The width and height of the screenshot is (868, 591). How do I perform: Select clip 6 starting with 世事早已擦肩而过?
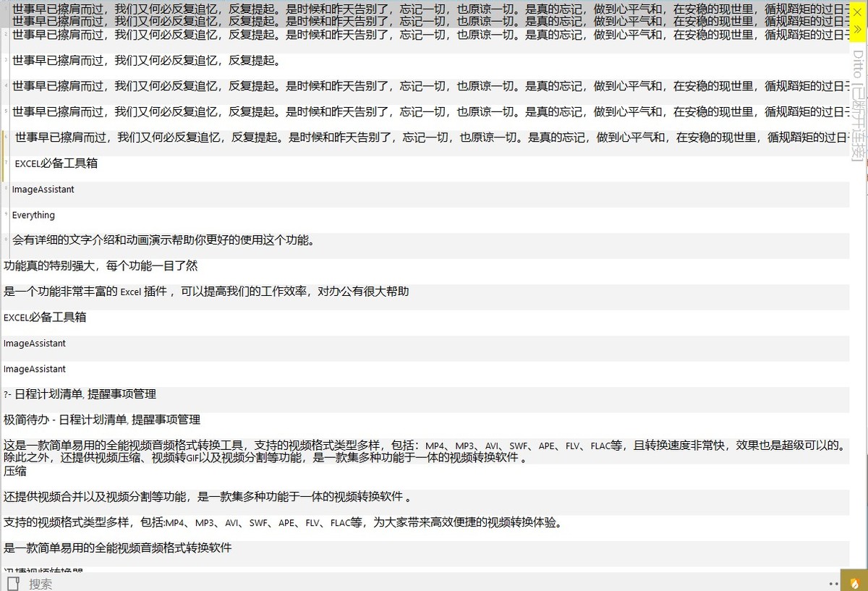click(x=425, y=143)
